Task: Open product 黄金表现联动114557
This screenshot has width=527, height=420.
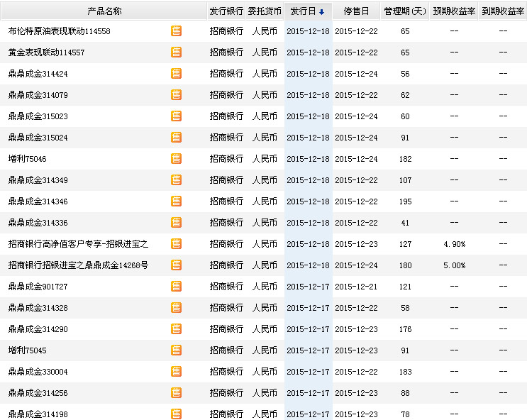Action: [x=46, y=52]
